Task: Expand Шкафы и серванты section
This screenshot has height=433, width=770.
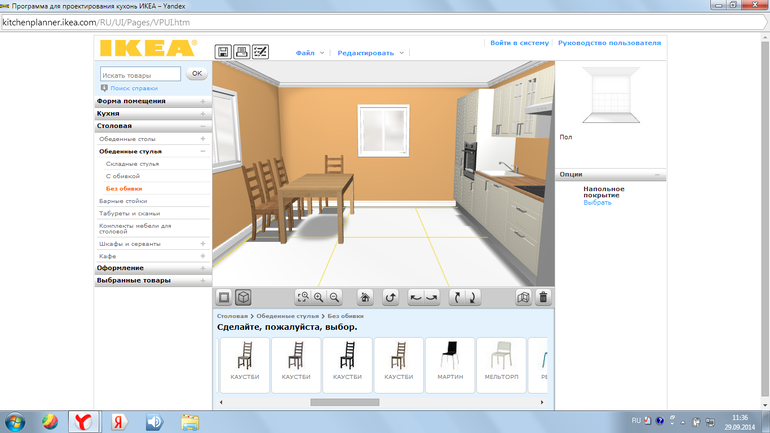Action: pos(150,243)
